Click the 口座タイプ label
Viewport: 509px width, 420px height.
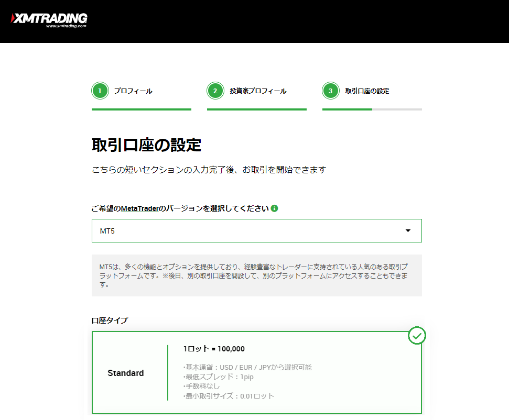coord(110,320)
